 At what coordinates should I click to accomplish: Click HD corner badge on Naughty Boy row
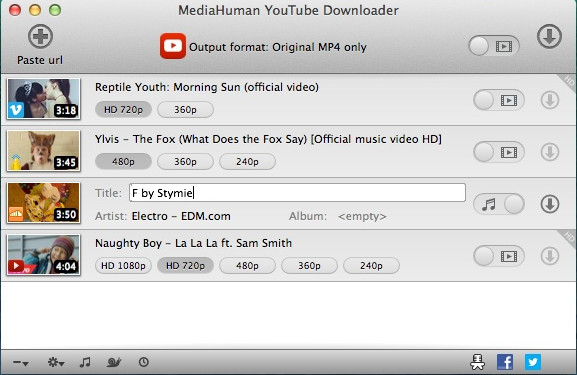point(568,237)
